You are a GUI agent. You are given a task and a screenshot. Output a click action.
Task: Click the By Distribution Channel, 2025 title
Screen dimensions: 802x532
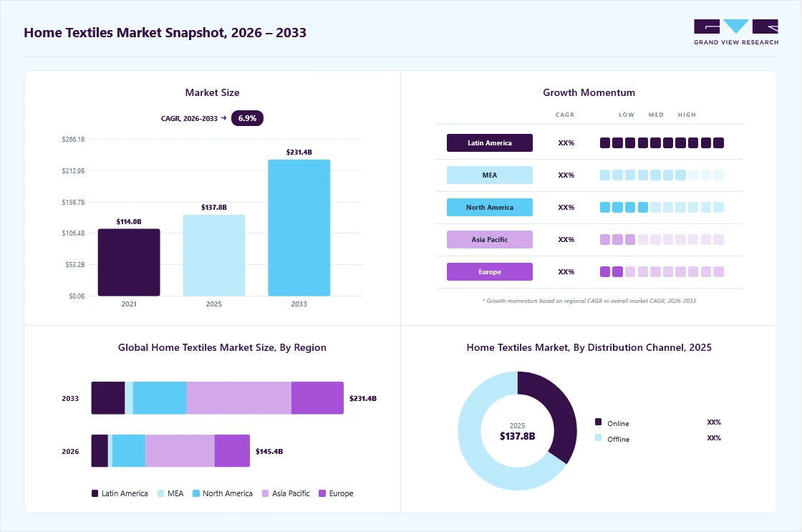coord(589,347)
